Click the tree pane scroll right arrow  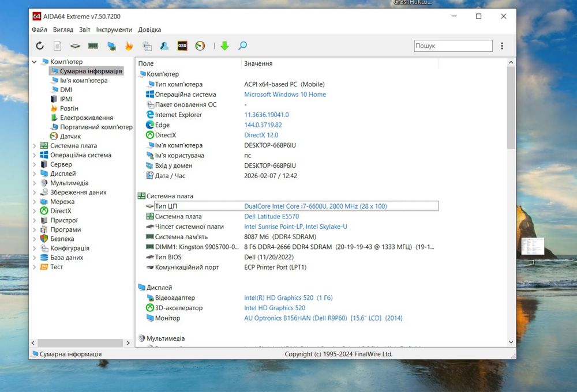click(x=128, y=343)
